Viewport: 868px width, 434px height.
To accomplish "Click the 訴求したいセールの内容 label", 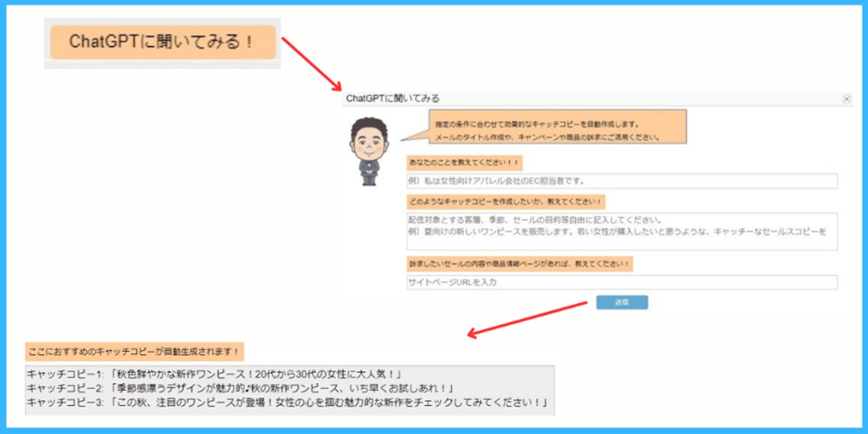I will click(519, 264).
